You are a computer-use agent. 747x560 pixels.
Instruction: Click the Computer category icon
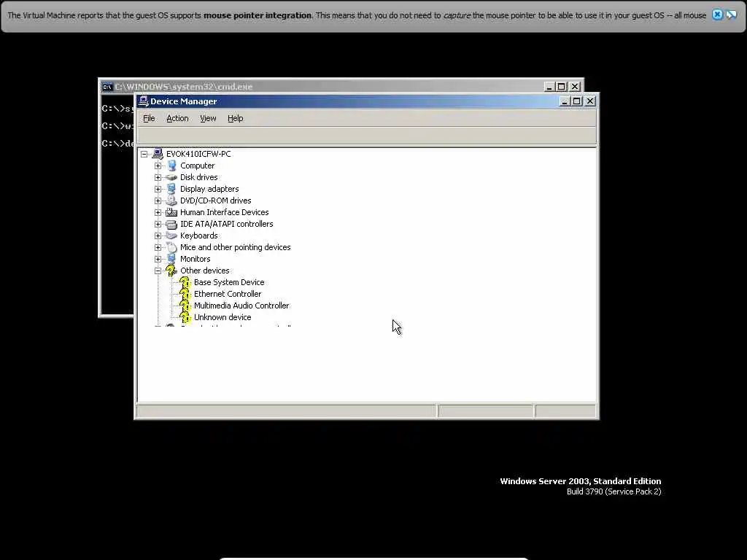tap(171, 166)
